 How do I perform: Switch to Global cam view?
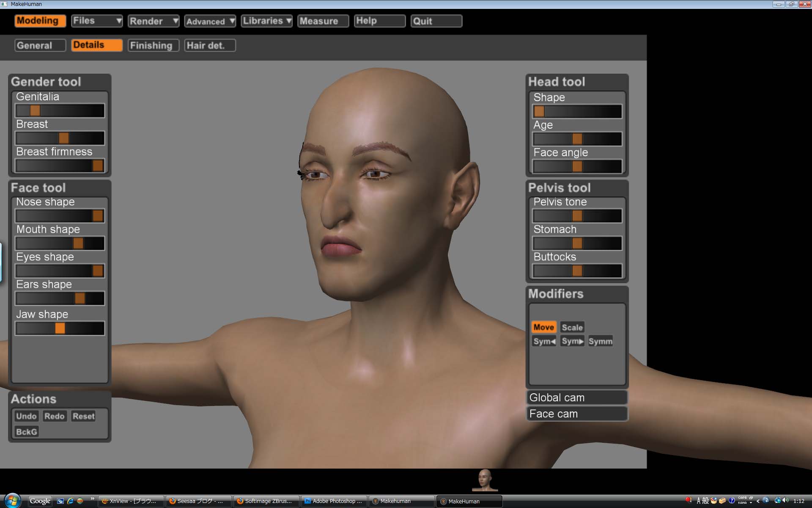577,397
